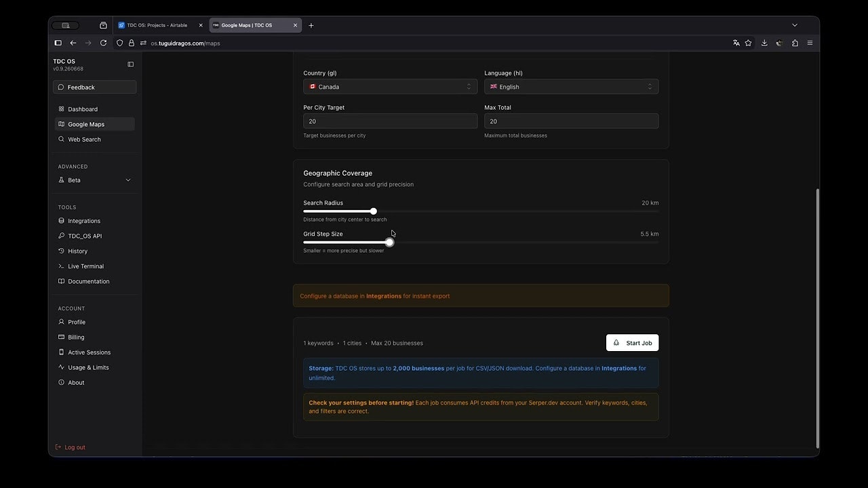The width and height of the screenshot is (868, 488).
Task: Open the browser extensions puzzle icon
Action: 795,43
